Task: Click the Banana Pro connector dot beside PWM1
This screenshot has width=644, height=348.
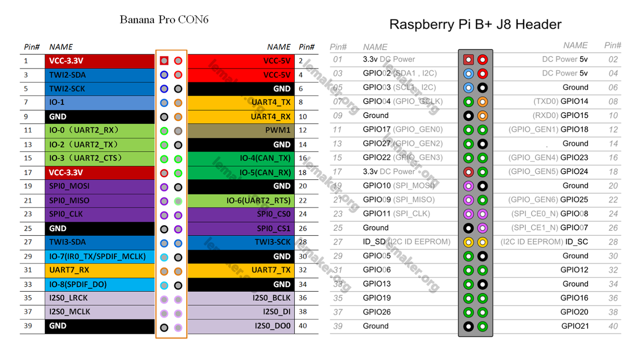Action: coord(178,131)
